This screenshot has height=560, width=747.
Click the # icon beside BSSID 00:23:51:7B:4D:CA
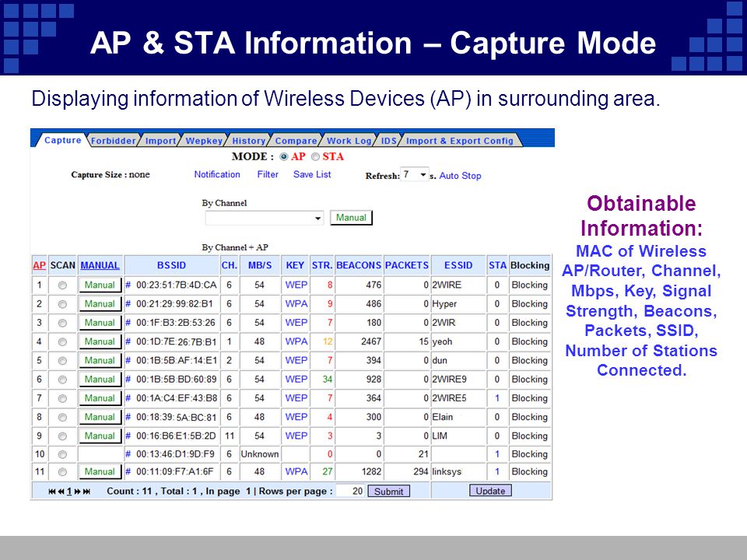coord(128,285)
